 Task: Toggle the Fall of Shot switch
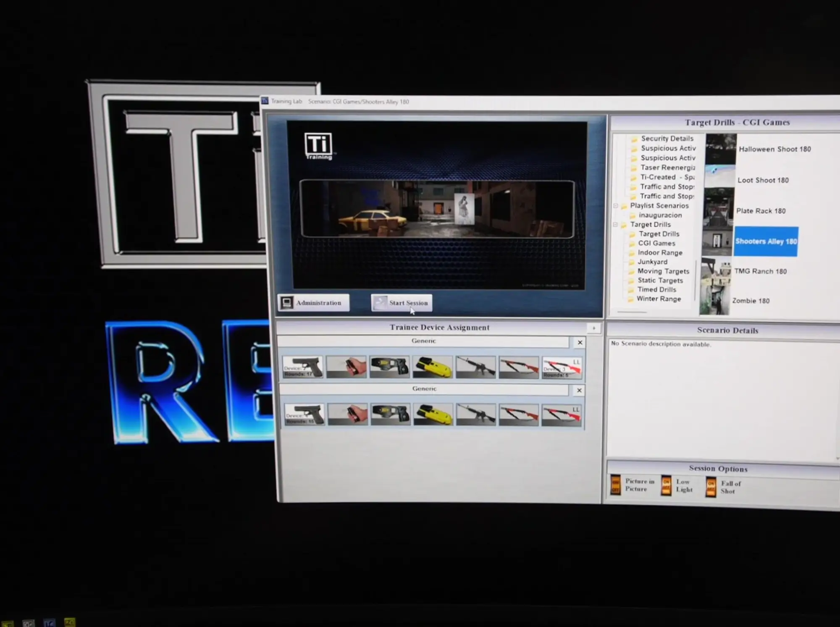pos(711,487)
